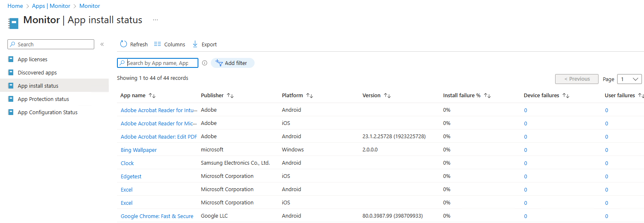Click the Columns toolbar label

point(174,44)
